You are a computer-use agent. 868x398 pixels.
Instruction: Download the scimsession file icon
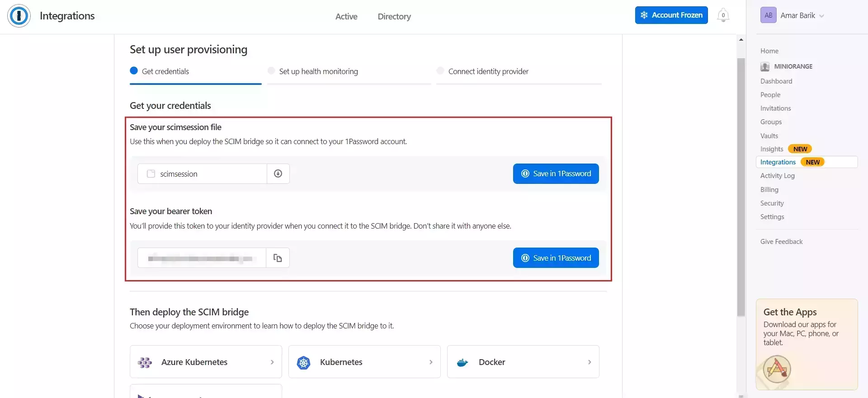tap(278, 173)
